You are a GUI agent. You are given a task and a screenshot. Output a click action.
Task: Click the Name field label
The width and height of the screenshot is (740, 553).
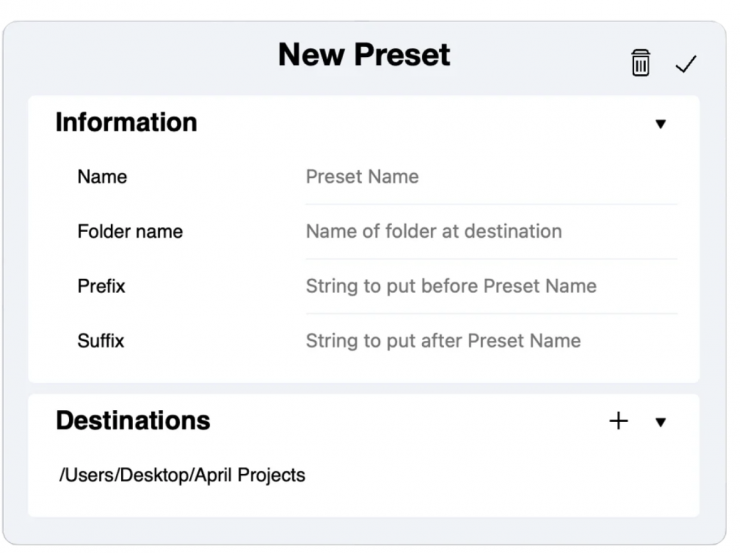click(x=102, y=177)
